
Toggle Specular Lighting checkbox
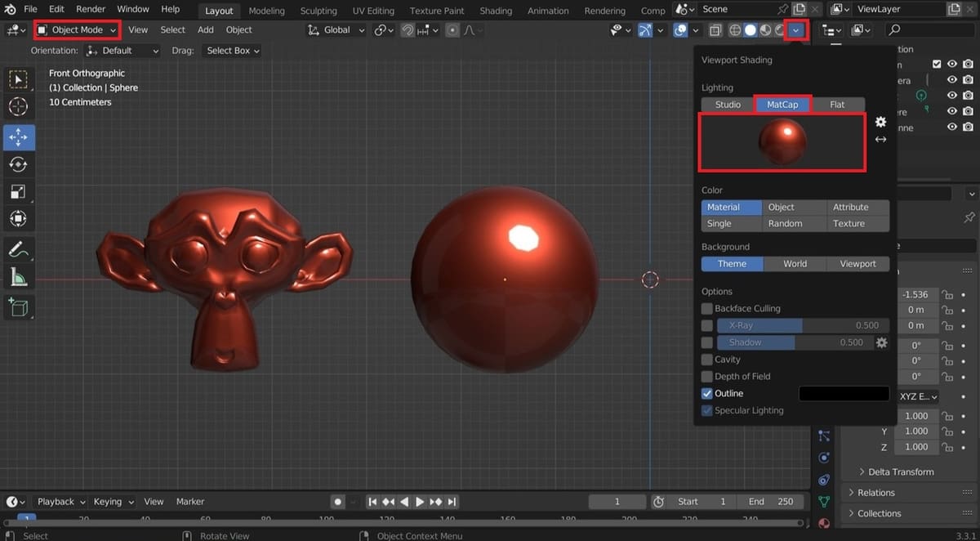coord(707,410)
